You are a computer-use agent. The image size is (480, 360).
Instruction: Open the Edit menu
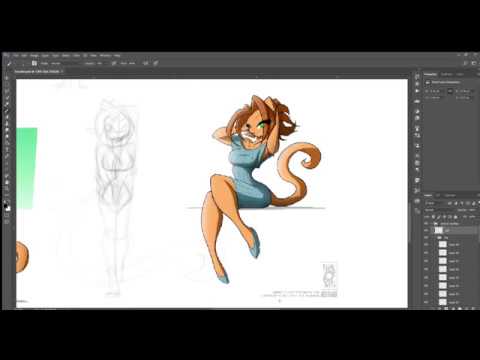click(24, 55)
